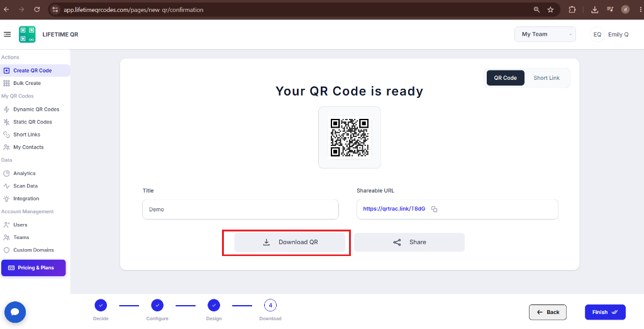Click the Static QR Codes icon
This screenshot has height=329, width=644.
pos(6,122)
